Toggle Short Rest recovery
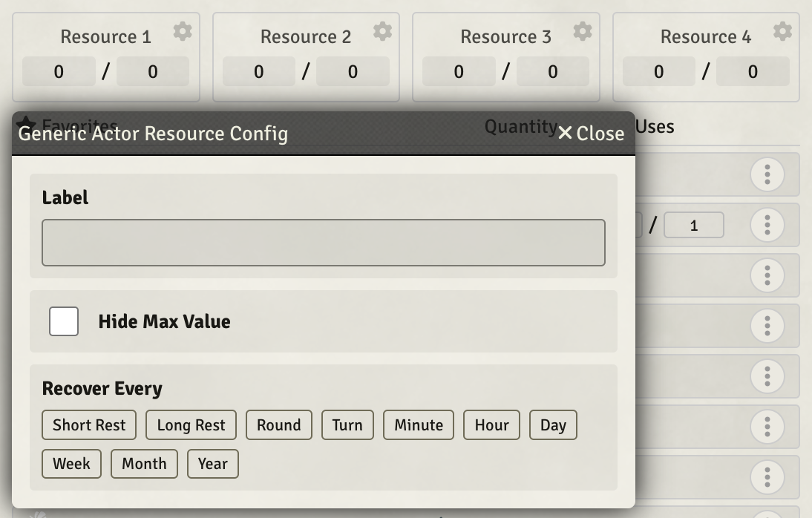 [x=88, y=424]
